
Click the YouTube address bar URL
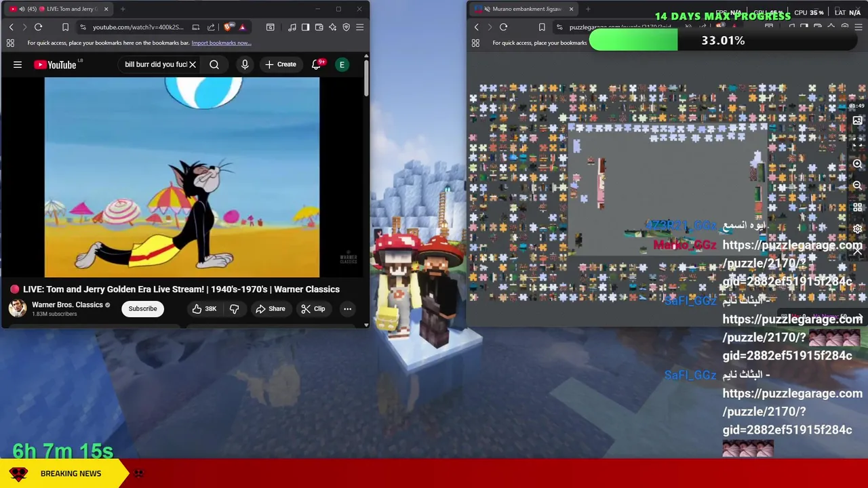pyautogui.click(x=138, y=27)
